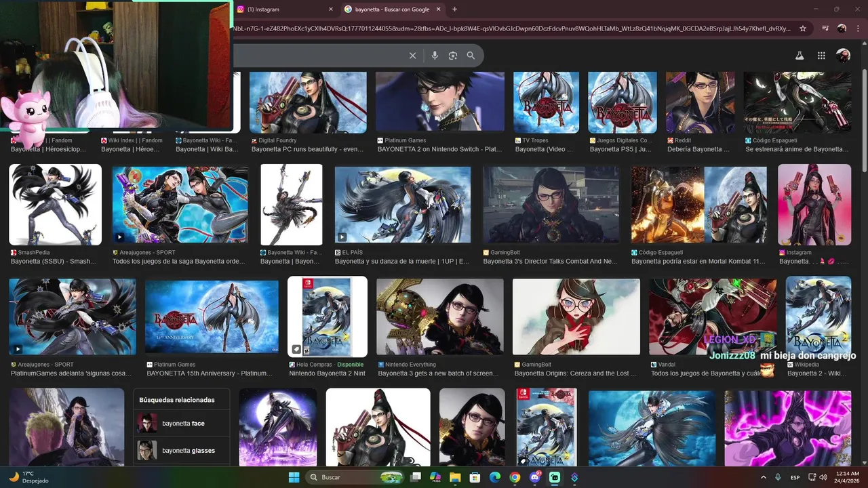Click the taskbar Buscar search field
This screenshot has width=868, height=488.
pos(355,477)
